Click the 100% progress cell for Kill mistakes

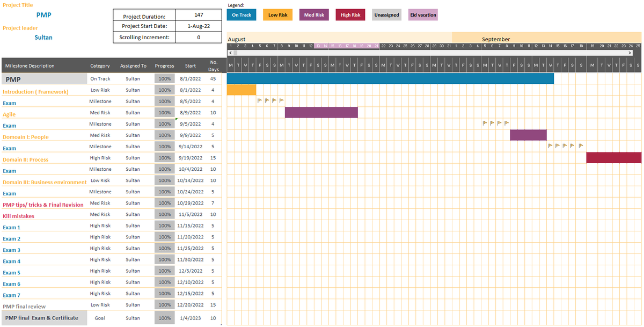[x=165, y=214]
